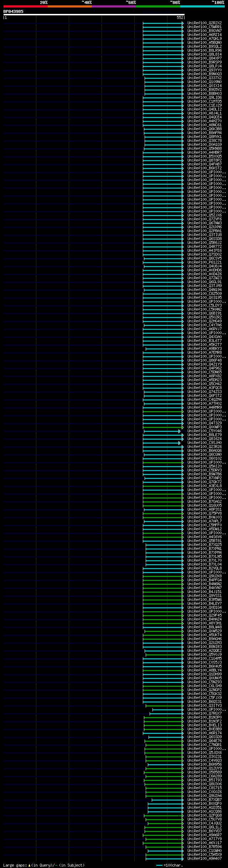Viewport: 228px width, 868px height.
Task: Select hit UniRef100_B9GVN7
Action: point(204,31)
